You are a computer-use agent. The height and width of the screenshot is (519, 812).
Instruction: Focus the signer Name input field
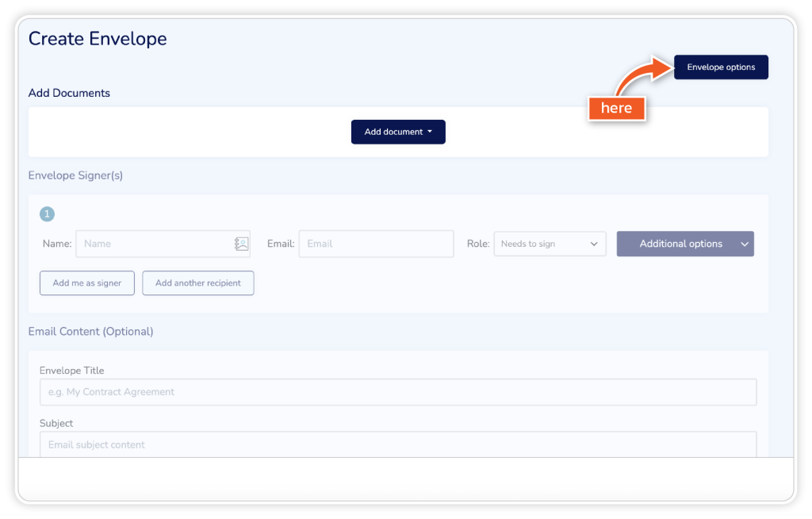coord(155,244)
